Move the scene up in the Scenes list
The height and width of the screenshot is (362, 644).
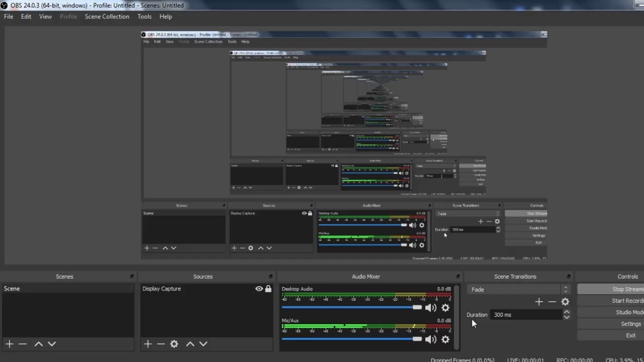tap(38, 344)
